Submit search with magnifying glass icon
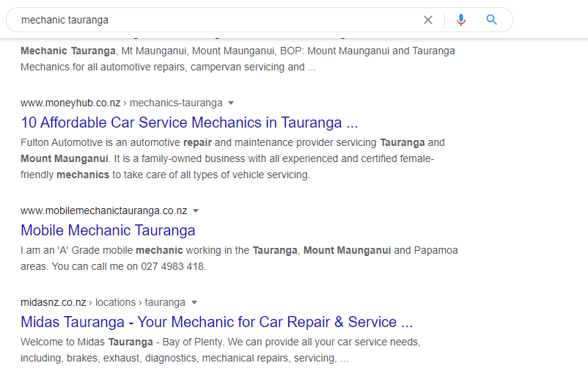The width and height of the screenshot is (588, 385). pyautogui.click(x=492, y=20)
